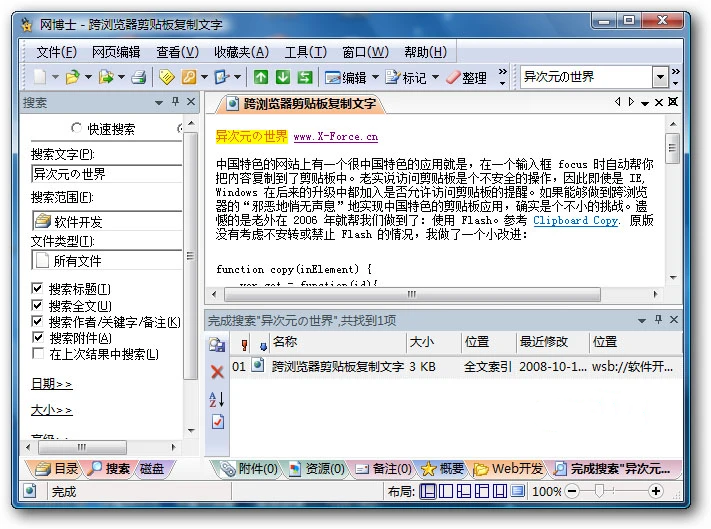Open the search results panel header dropdown arrow

[642, 320]
